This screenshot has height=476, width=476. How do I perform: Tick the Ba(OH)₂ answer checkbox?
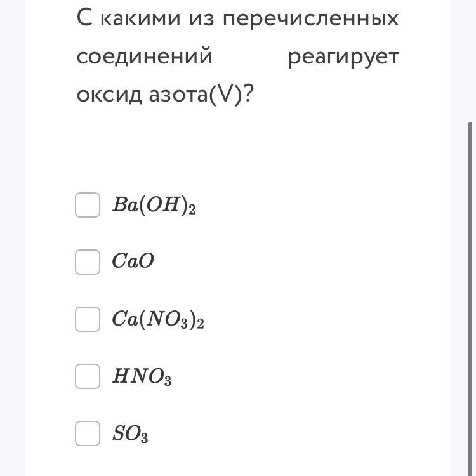tap(88, 205)
